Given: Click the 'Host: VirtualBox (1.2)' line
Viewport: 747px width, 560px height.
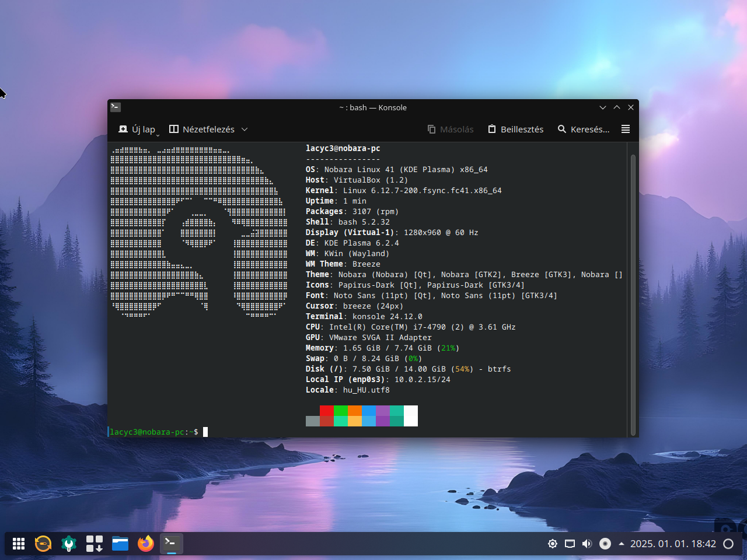Looking at the screenshot, I should click(x=357, y=180).
